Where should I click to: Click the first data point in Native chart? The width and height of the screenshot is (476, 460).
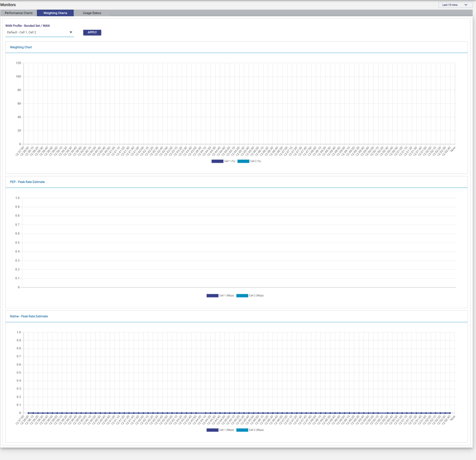pyautogui.click(x=28, y=413)
